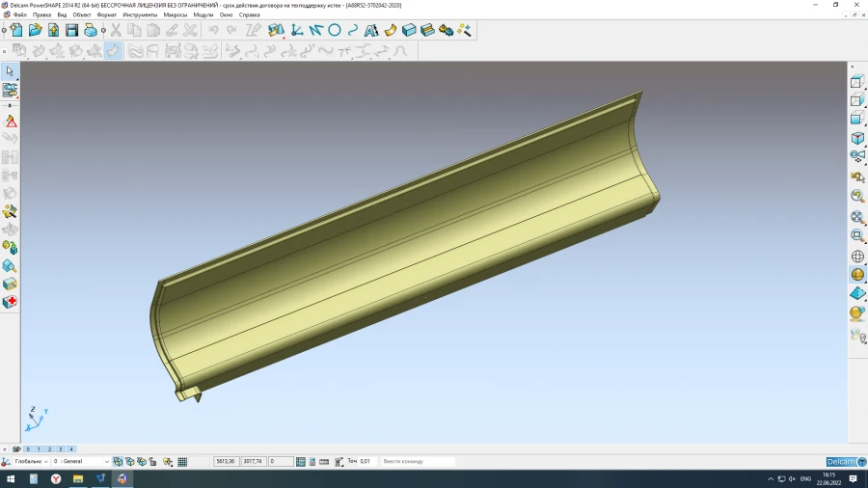Toggle the grid display in status bar
The height and width of the screenshot is (488, 868).
click(x=182, y=462)
